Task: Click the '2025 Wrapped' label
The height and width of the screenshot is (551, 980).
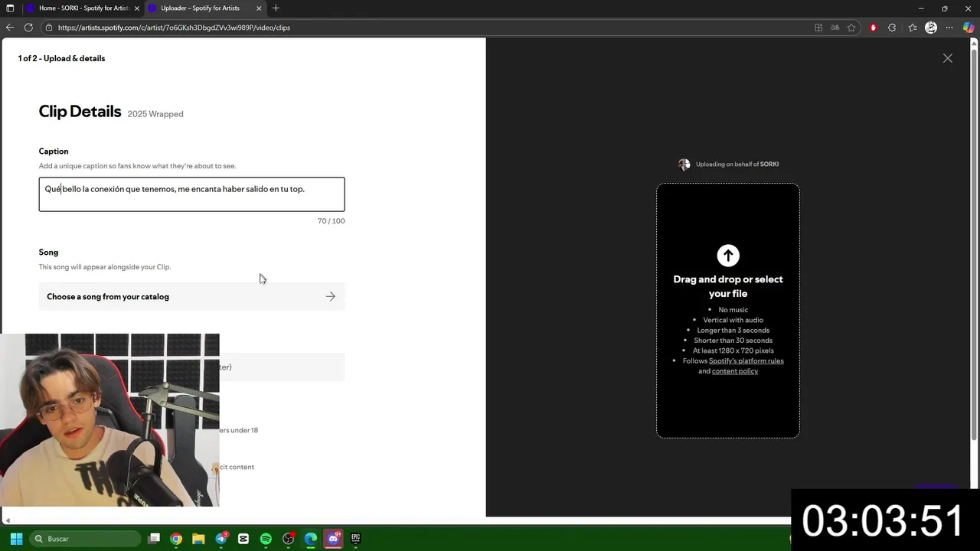Action: (155, 114)
